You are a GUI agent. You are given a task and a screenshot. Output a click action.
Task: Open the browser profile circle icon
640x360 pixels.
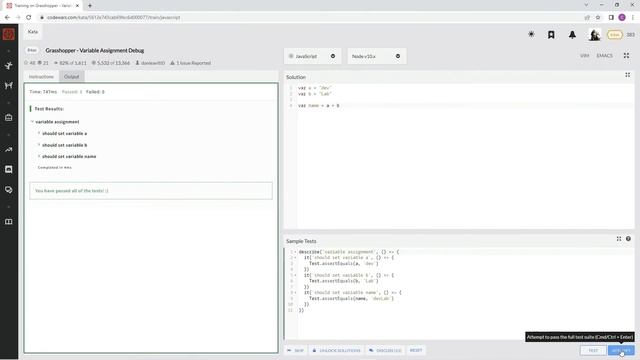[622, 17]
